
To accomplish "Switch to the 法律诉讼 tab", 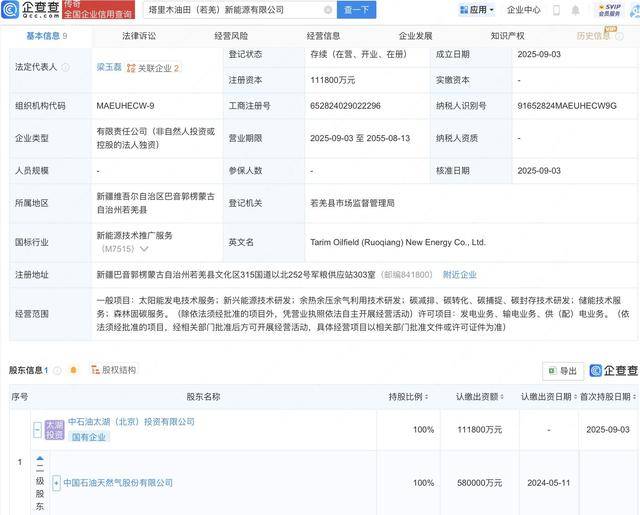I will pyautogui.click(x=139, y=36).
